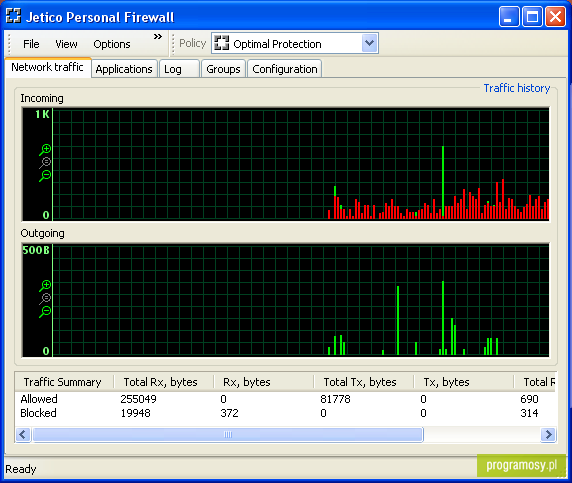The height and width of the screenshot is (483, 572).
Task: Minimize the Jetico Personal Firewall window
Action: point(509,16)
